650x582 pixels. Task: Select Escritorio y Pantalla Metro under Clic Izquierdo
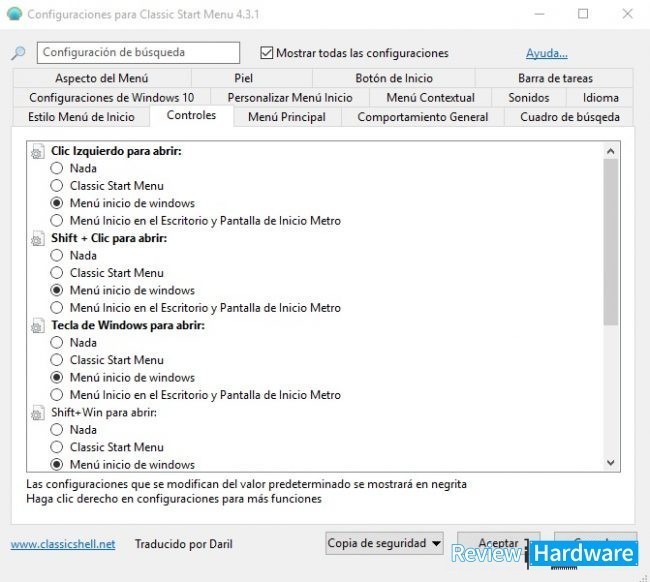pos(57,221)
